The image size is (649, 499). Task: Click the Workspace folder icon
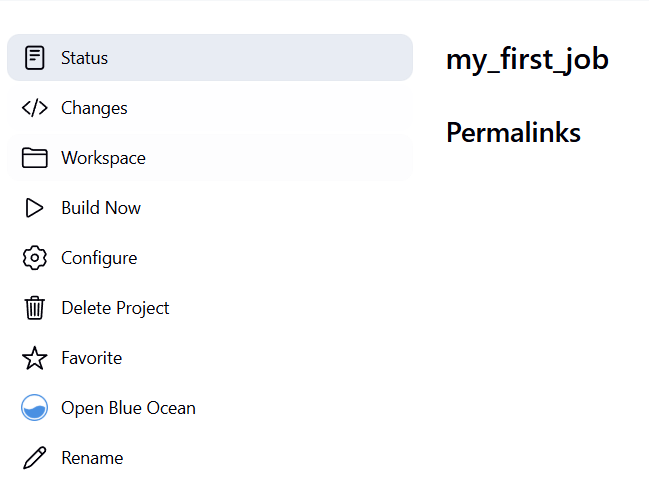34,158
